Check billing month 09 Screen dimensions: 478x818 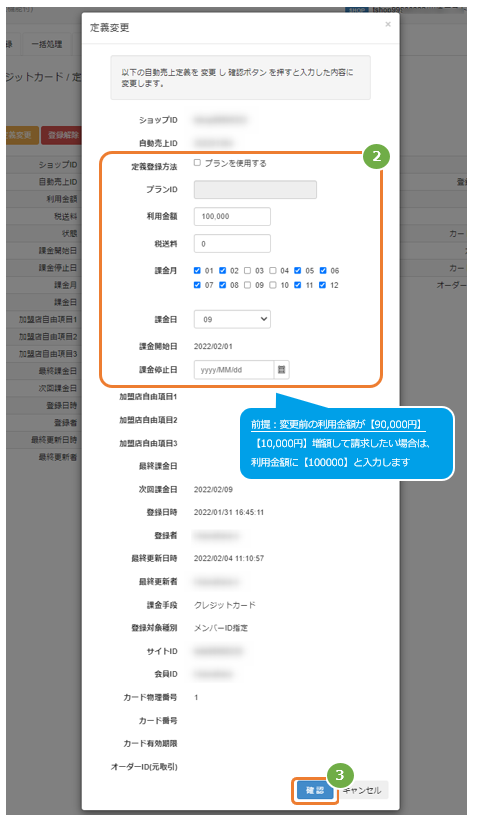tap(248, 285)
